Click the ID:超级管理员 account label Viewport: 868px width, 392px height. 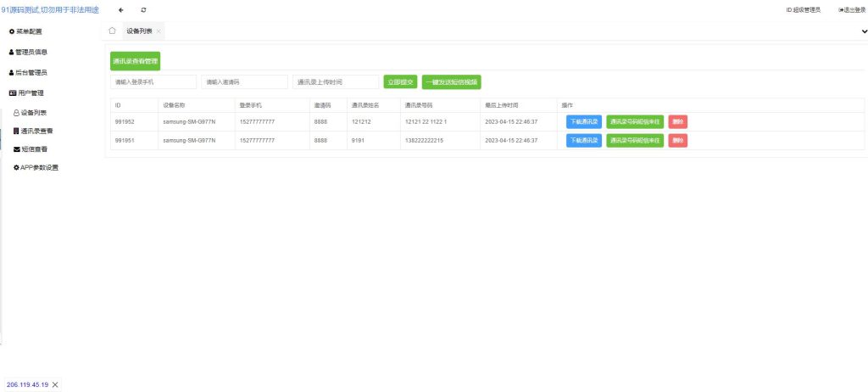[804, 10]
